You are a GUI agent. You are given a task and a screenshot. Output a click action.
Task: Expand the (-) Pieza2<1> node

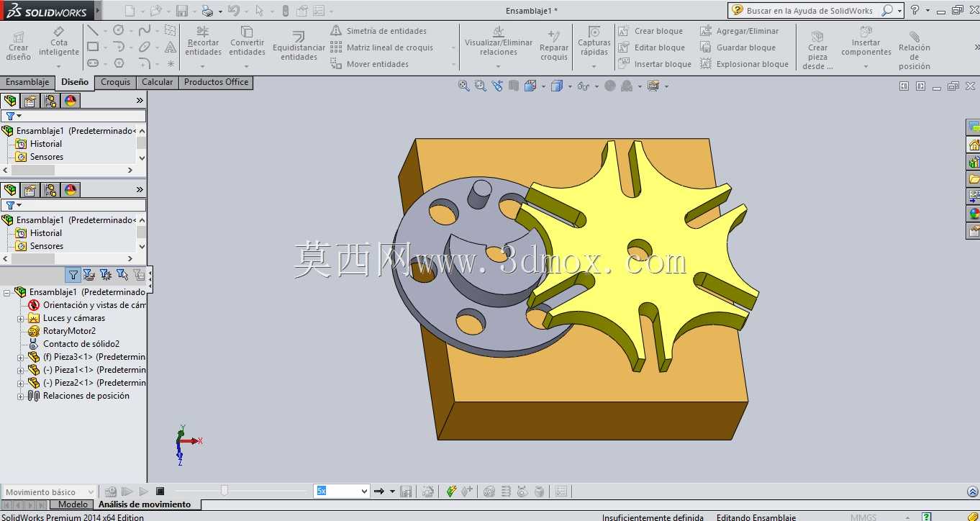click(x=21, y=383)
